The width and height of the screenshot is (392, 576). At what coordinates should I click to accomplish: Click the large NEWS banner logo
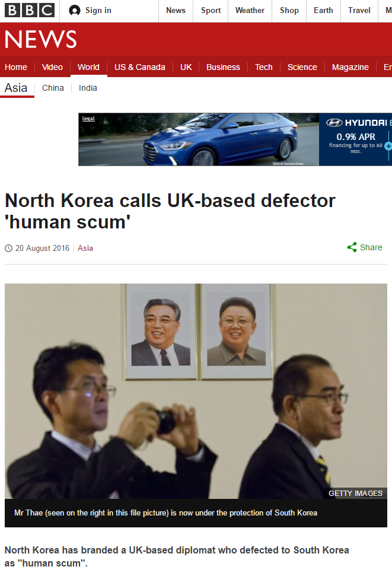click(41, 39)
